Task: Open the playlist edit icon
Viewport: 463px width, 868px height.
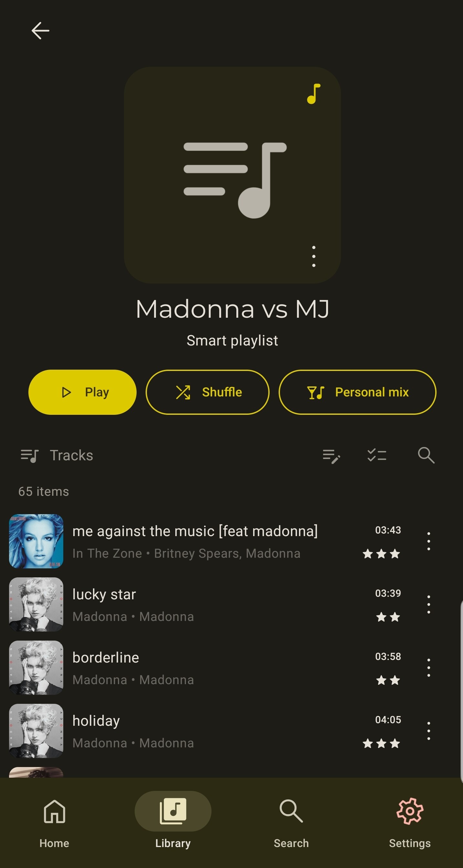Action: (331, 455)
